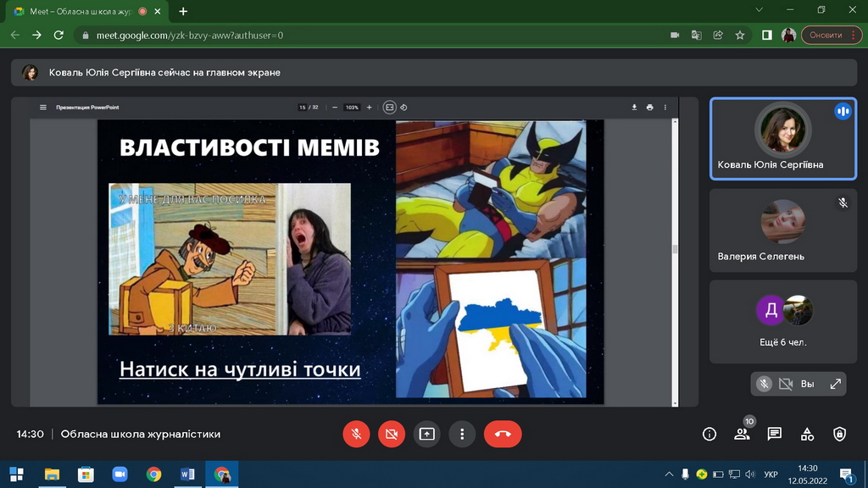Image resolution: width=868 pixels, height=488 pixels.
Task: Open File Explorer from the taskbar
Action: click(52, 474)
